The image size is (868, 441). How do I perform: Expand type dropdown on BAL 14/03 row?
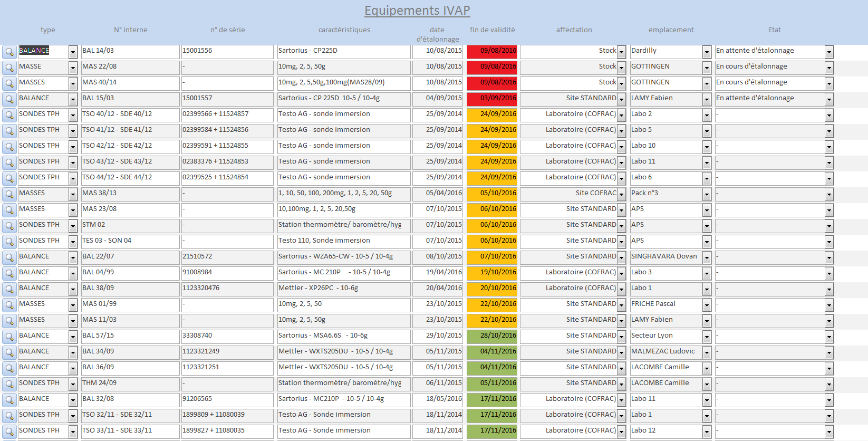(73, 52)
